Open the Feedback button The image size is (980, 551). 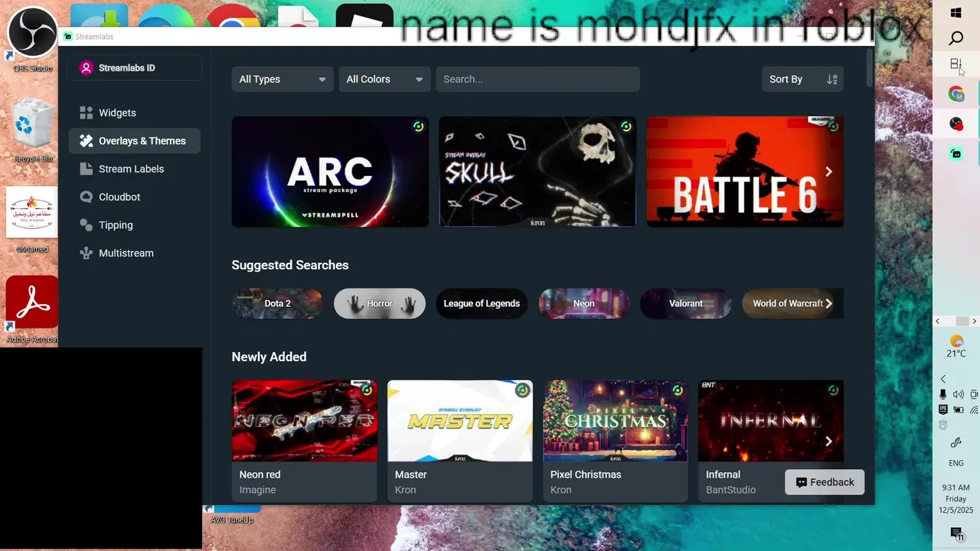tap(825, 482)
